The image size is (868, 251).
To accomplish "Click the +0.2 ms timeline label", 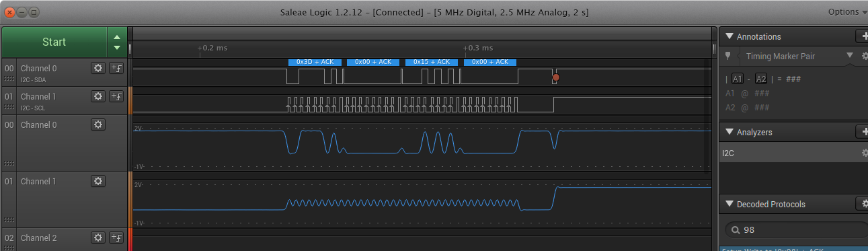I will (212, 48).
